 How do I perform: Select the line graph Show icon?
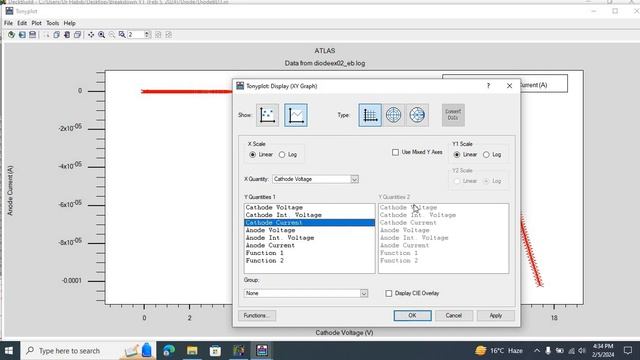pyautogui.click(x=296, y=115)
